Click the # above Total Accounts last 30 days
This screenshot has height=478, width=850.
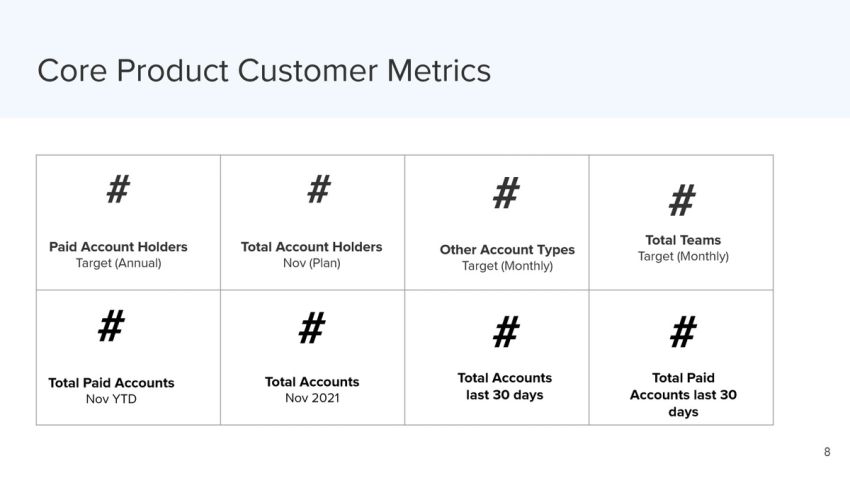(506, 331)
